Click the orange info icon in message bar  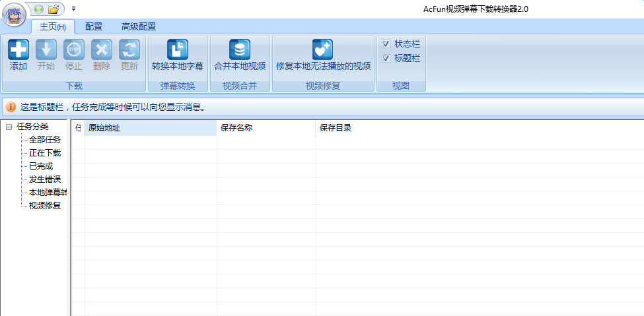point(11,108)
